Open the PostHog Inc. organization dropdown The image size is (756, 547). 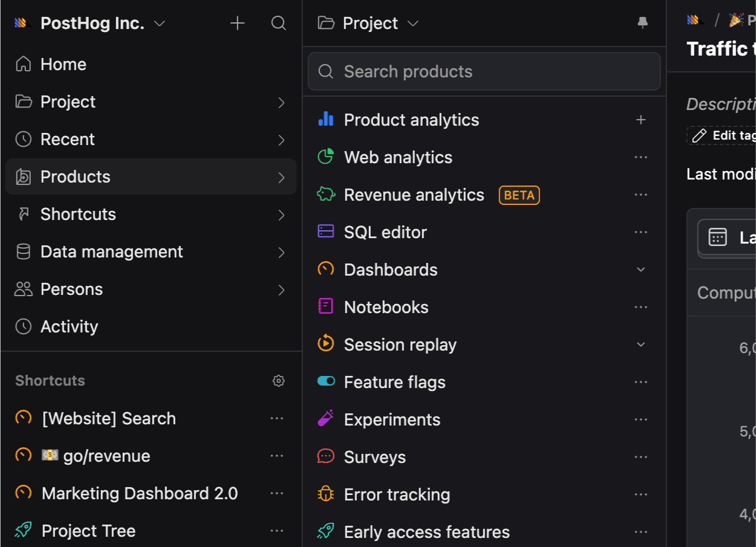pyautogui.click(x=90, y=24)
